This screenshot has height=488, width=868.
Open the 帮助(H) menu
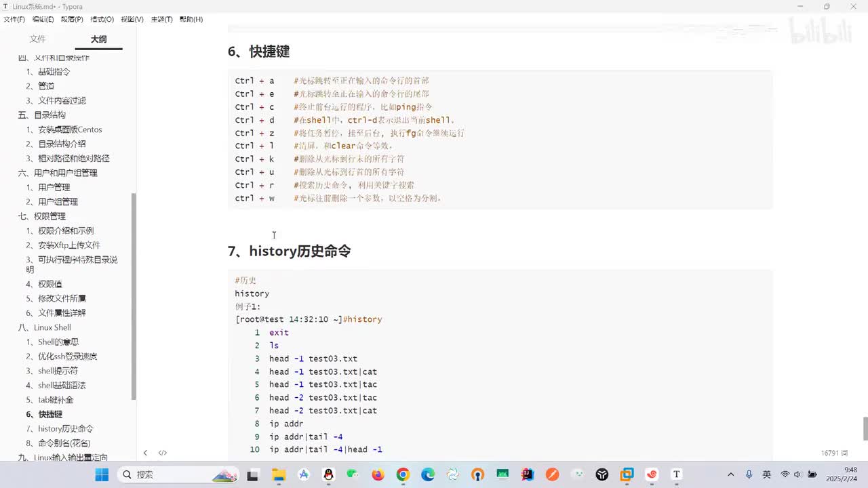coord(191,19)
